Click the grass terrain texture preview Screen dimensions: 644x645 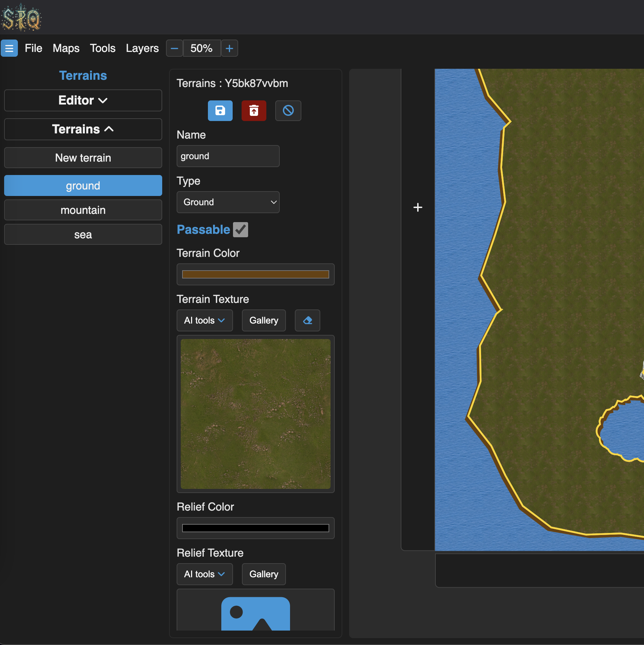click(255, 414)
